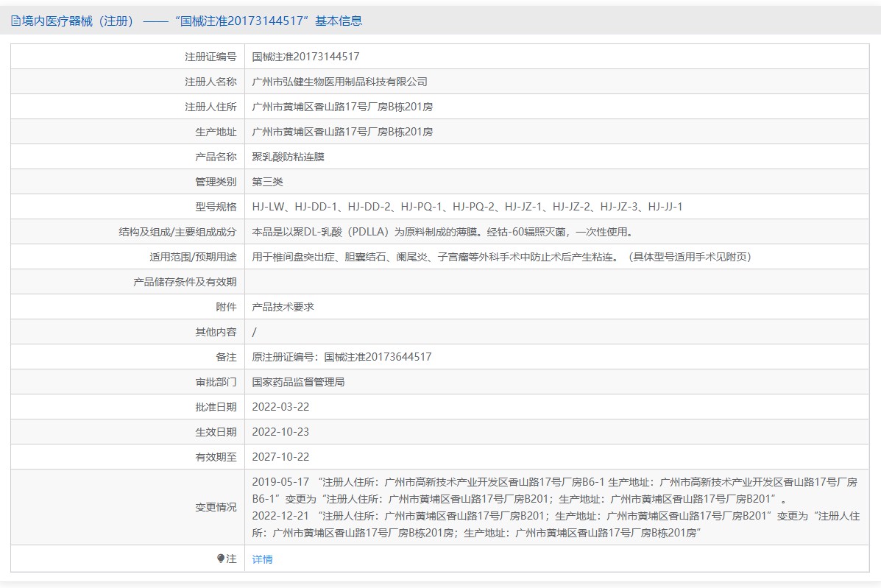Click the 审批部门 row label
This screenshot has height=588, width=881.
216,383
